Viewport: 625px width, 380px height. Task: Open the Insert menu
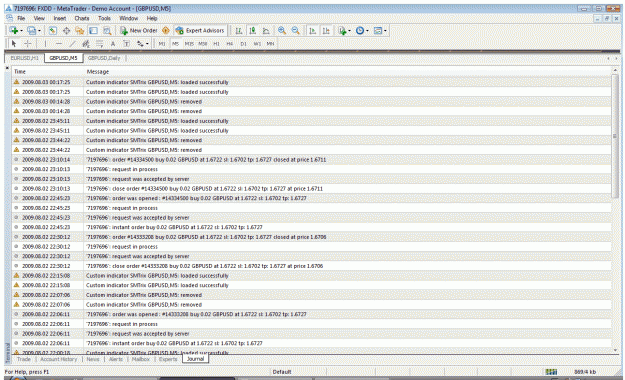click(60, 18)
